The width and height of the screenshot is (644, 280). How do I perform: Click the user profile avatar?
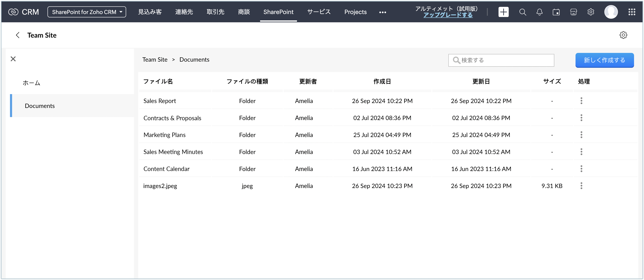pos(611,12)
